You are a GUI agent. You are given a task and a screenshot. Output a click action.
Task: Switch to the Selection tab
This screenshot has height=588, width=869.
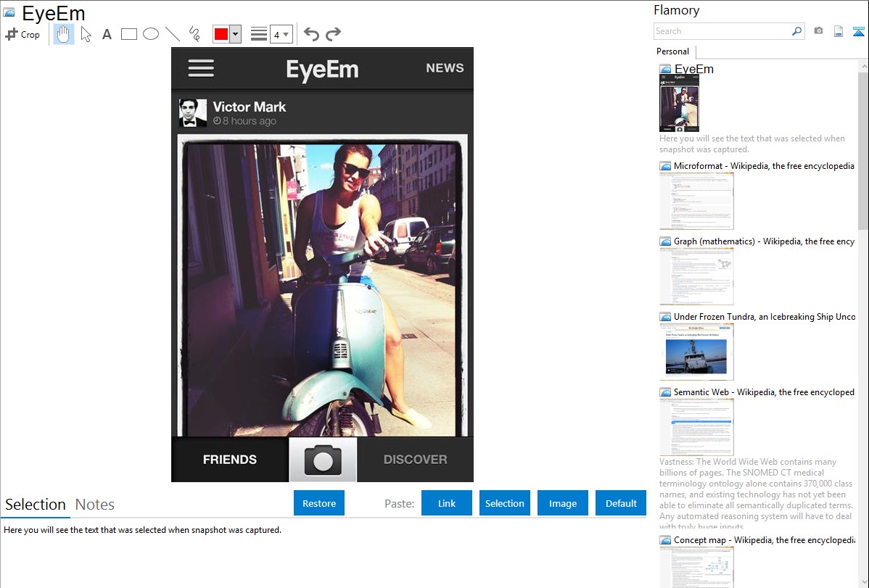point(36,505)
